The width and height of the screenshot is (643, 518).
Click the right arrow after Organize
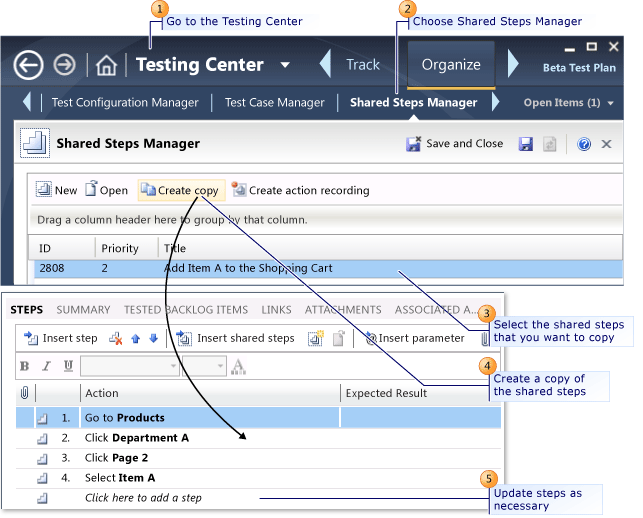[x=513, y=64]
